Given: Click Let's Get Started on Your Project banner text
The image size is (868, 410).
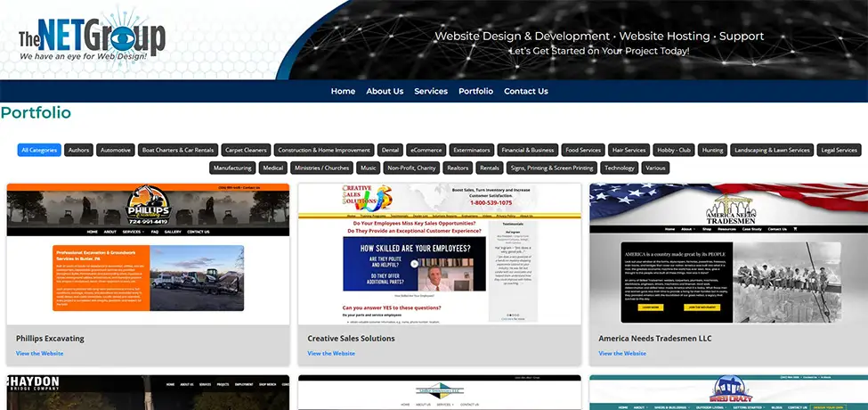Looking at the screenshot, I should [x=599, y=51].
